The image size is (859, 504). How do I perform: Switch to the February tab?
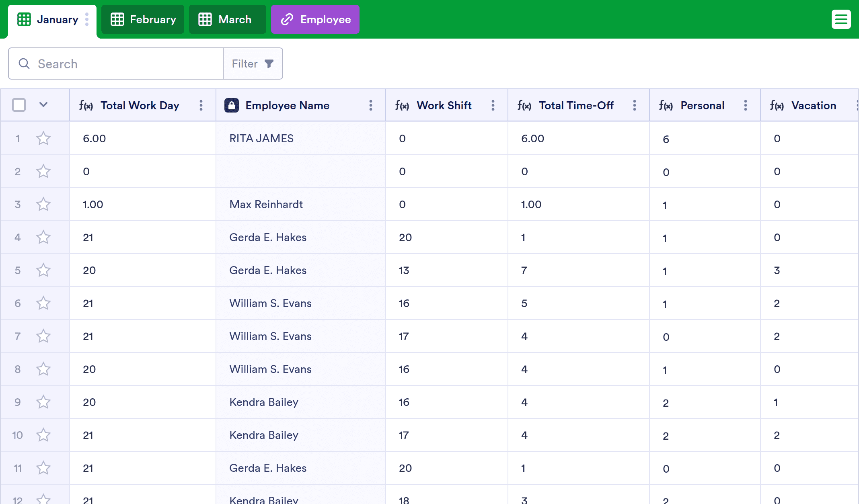(x=143, y=19)
